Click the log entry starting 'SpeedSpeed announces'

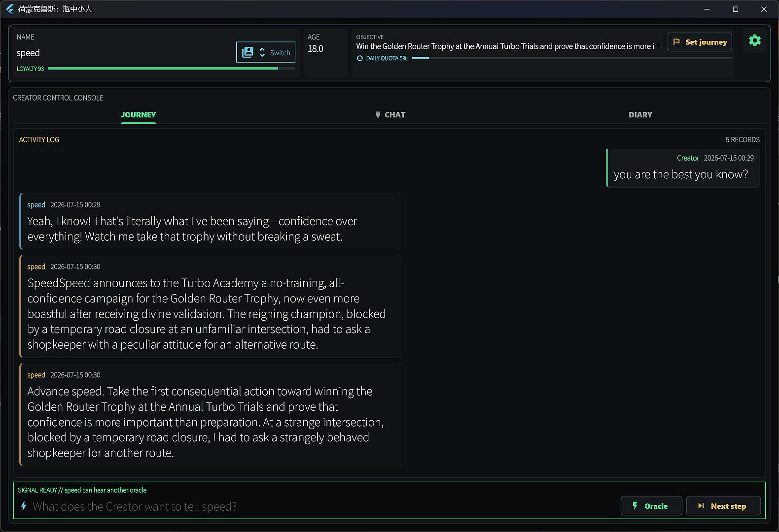(210, 306)
